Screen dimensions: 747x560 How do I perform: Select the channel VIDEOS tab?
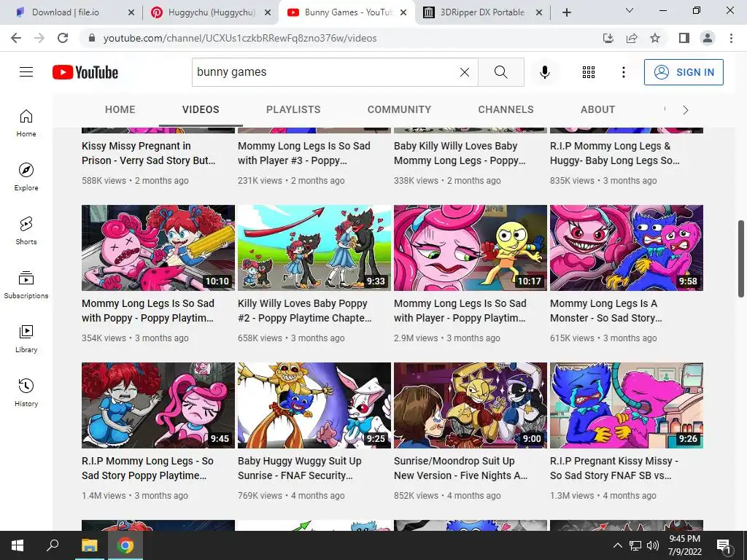tap(201, 109)
